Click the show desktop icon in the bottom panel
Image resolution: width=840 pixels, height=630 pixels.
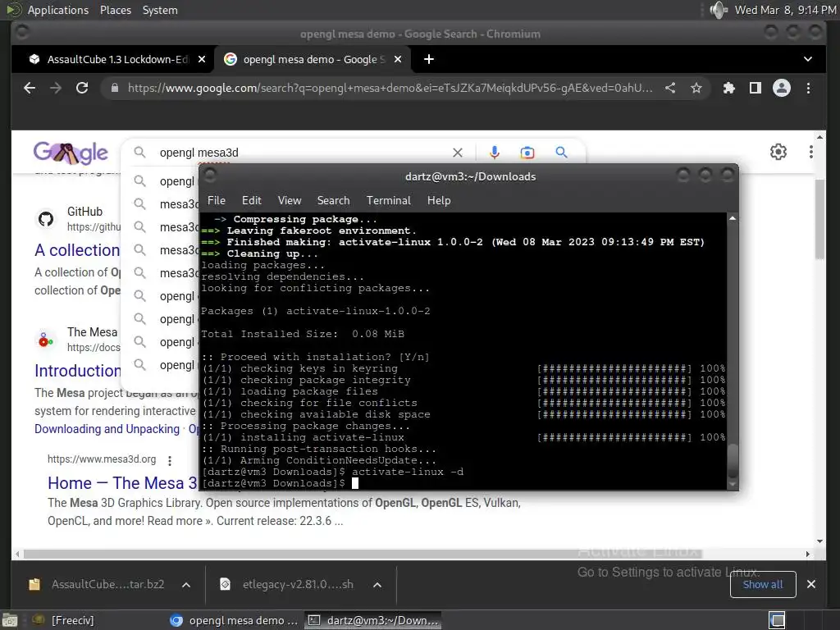tap(10, 620)
